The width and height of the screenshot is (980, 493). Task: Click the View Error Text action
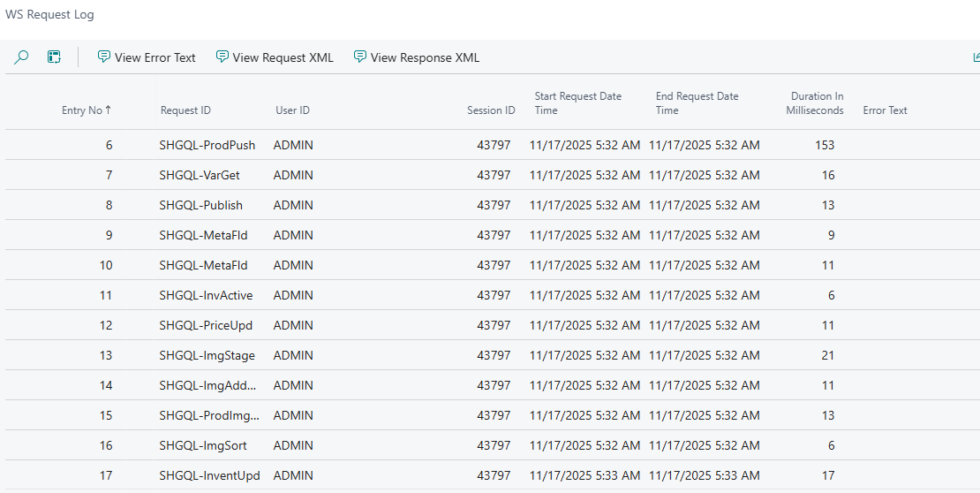tap(147, 57)
